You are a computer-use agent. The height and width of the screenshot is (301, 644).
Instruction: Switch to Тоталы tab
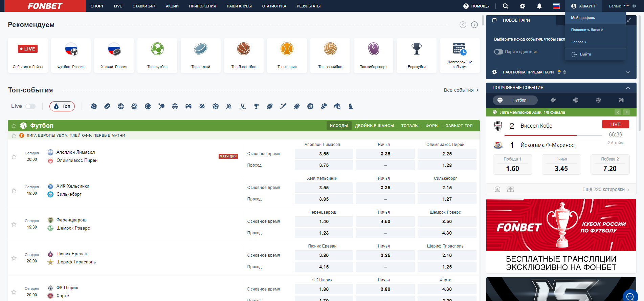click(x=409, y=126)
